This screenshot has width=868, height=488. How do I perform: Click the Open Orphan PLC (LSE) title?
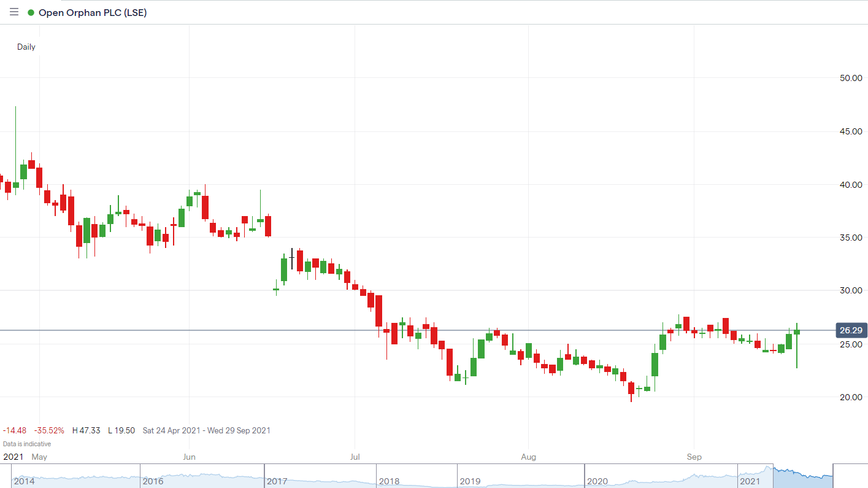coord(93,13)
